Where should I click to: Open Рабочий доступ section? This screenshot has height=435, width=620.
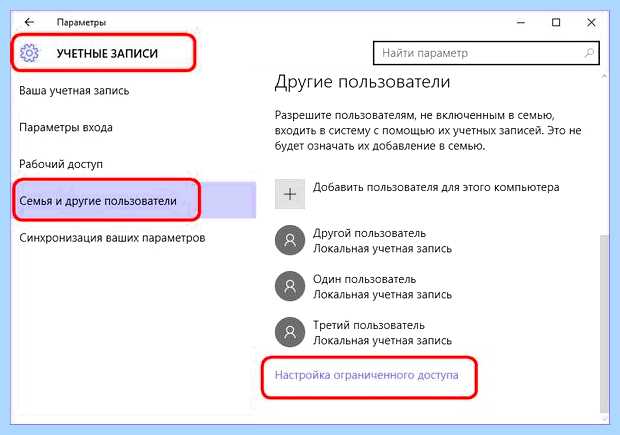(x=61, y=164)
